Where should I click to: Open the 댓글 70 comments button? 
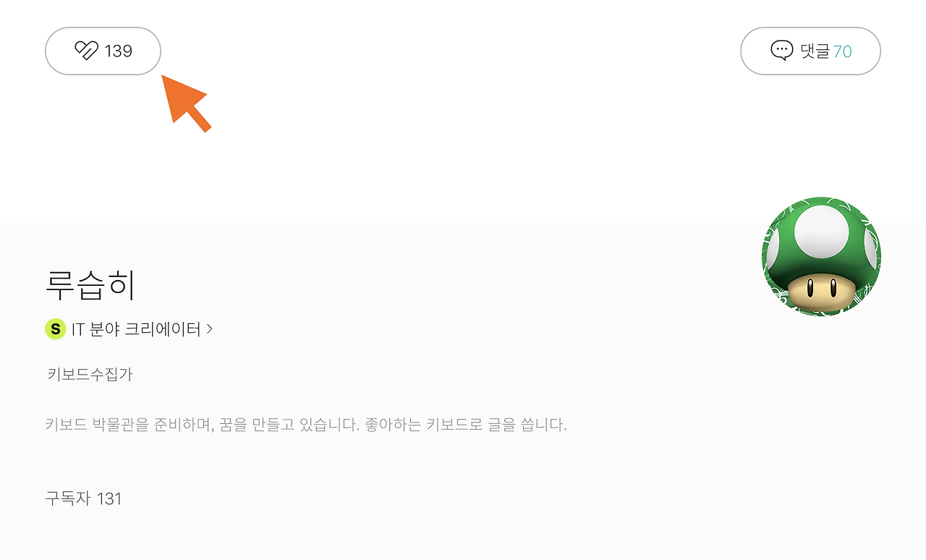click(x=810, y=51)
